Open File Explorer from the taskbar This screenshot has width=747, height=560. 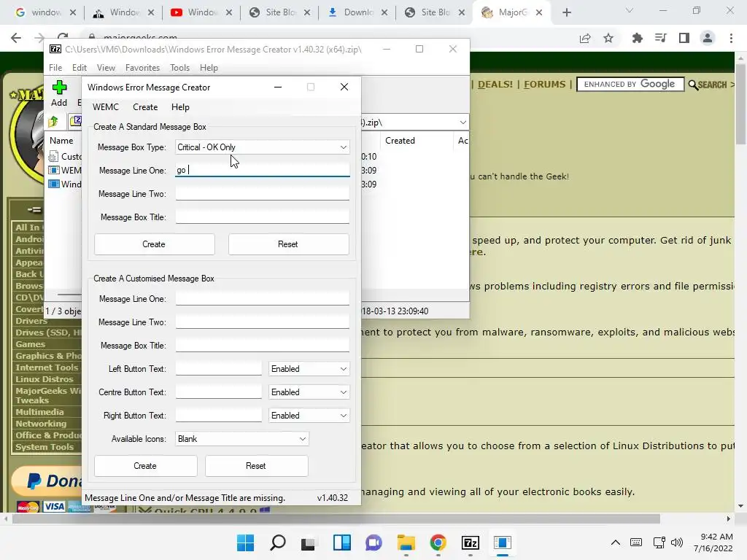(x=406, y=542)
